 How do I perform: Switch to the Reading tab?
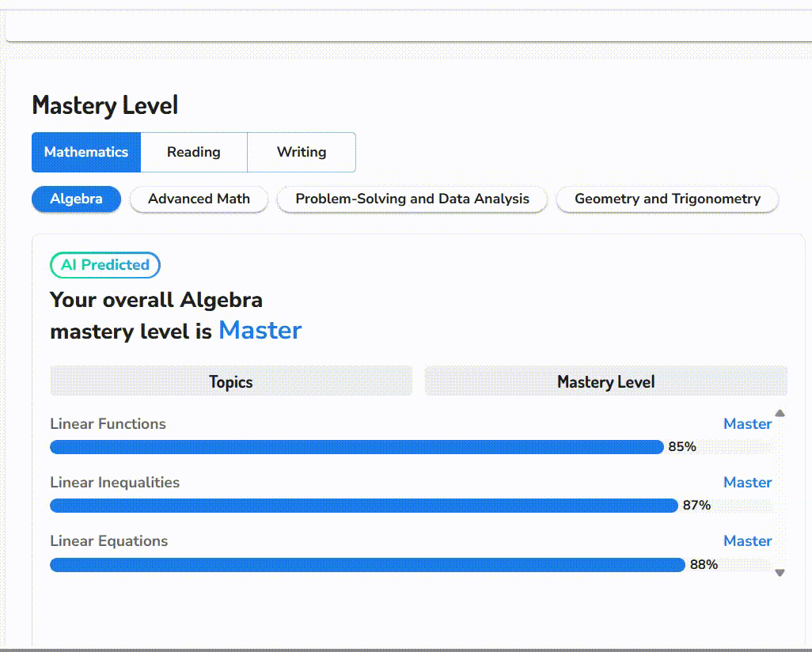(194, 152)
